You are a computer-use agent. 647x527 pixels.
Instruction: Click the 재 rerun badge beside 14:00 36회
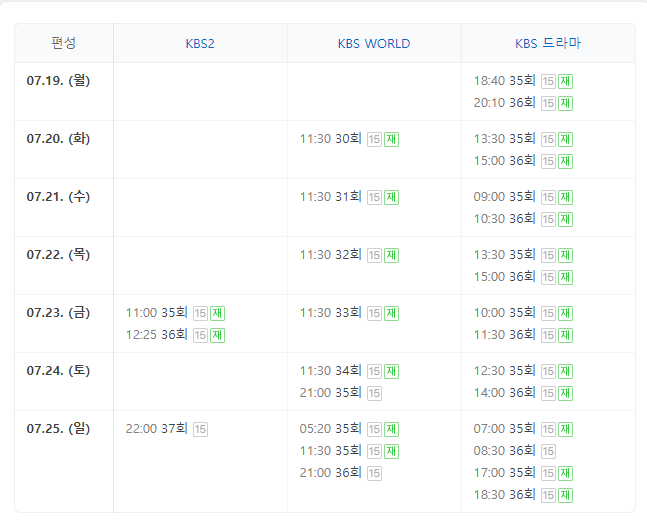[x=565, y=393]
